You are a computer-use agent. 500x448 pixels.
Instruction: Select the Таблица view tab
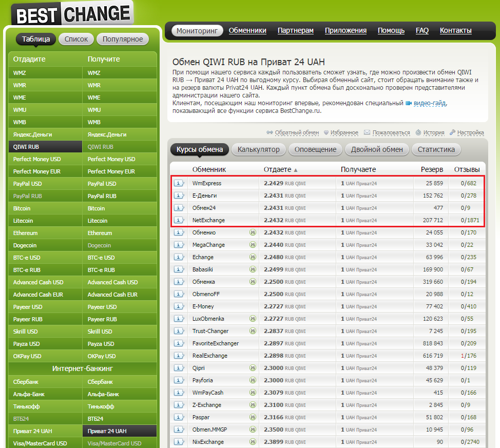tap(36, 39)
